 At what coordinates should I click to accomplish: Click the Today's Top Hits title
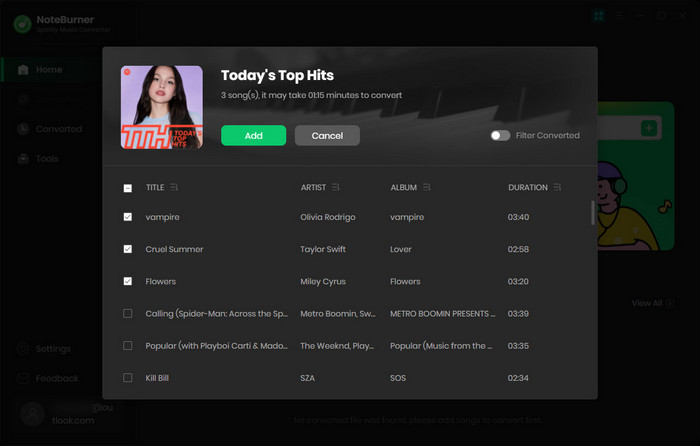277,75
